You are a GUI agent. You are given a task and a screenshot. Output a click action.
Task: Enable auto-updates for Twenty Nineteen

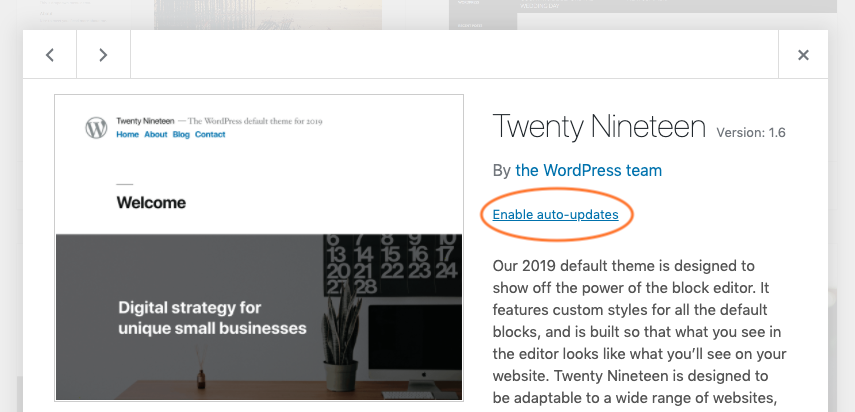coord(555,214)
